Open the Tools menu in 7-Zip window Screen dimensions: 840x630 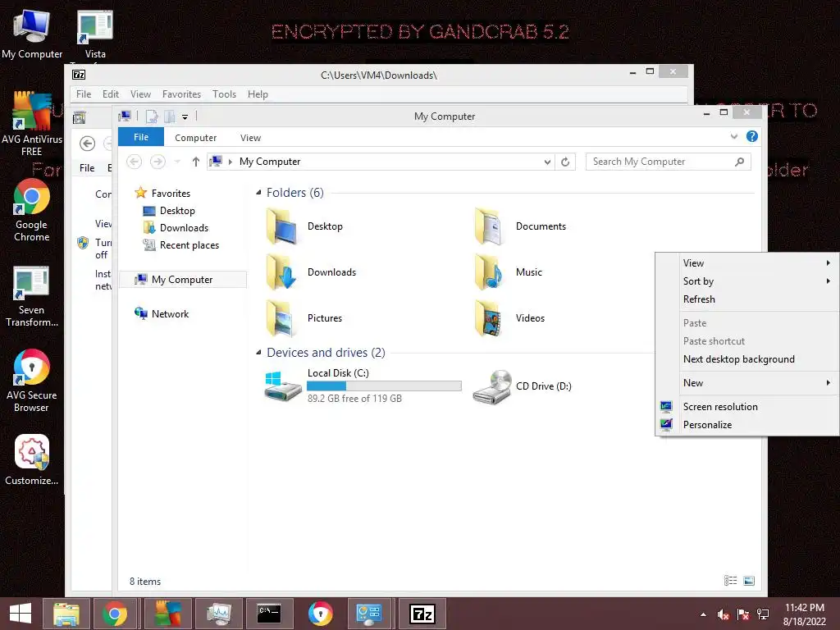224,94
